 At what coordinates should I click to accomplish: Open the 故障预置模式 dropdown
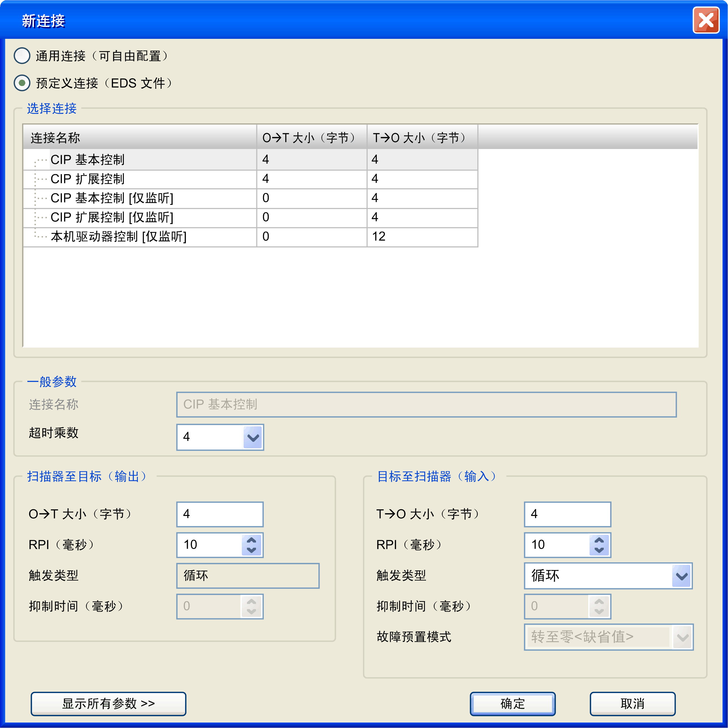click(682, 637)
